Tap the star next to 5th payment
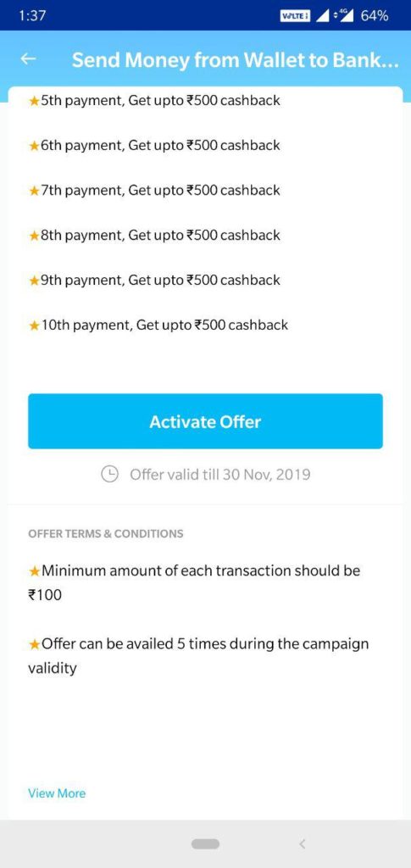This screenshot has height=868, width=411. click(x=34, y=102)
